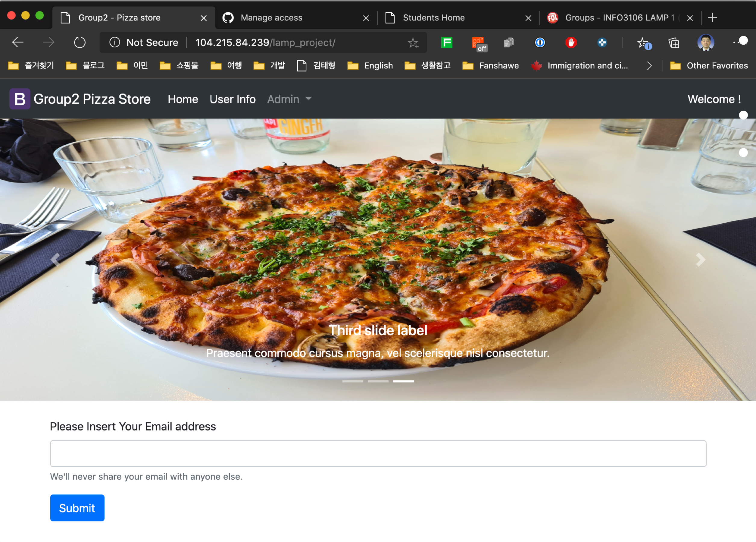Open the user profile avatar
This screenshot has height=542, width=756.
tap(706, 43)
